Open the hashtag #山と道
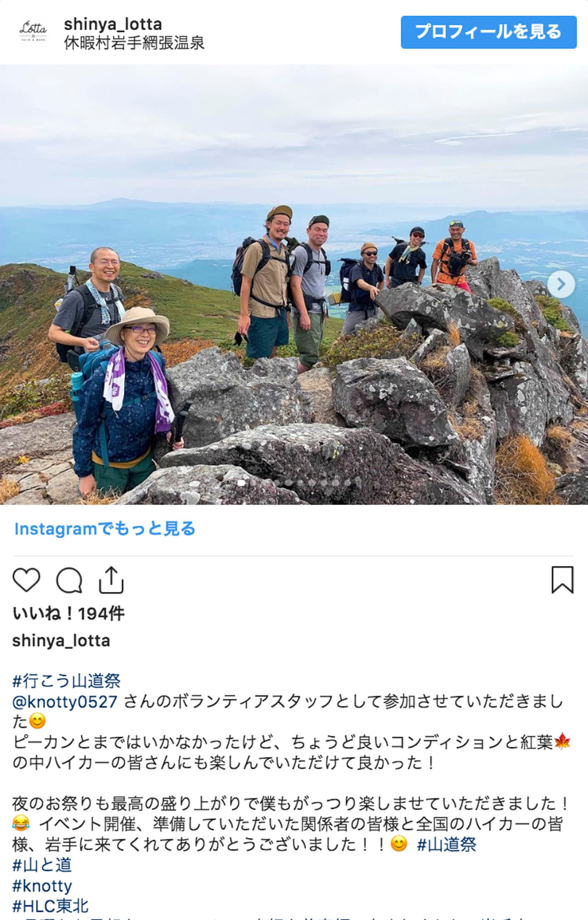Screen dimensions: 588x920 (42, 865)
